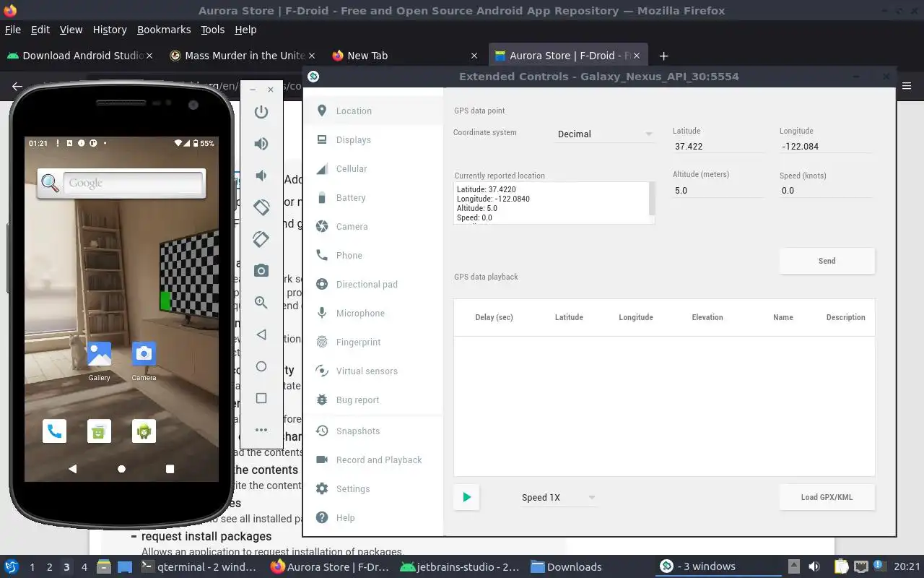Tap the Android home navigation button on screen
Viewport: 924px width, 578px height.
[x=121, y=469]
